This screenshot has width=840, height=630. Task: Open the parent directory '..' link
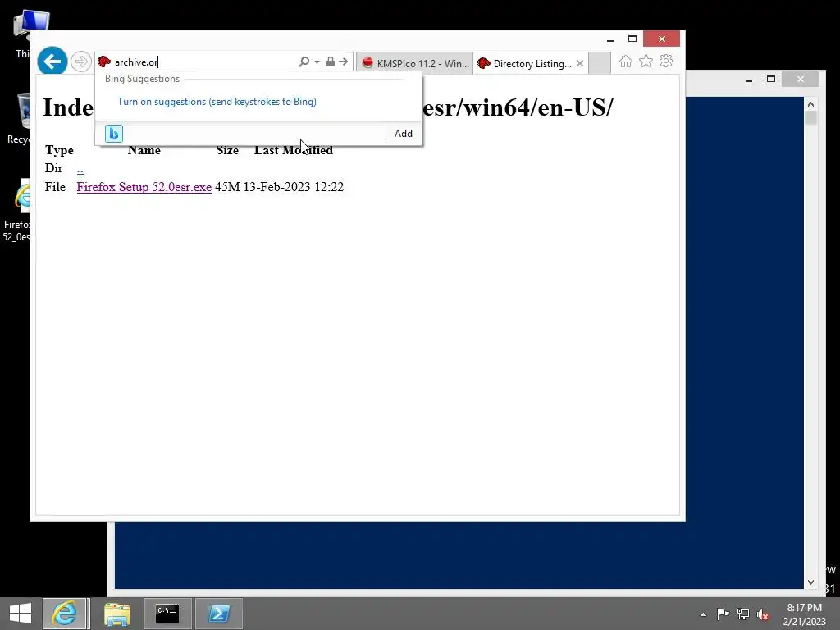(x=80, y=169)
